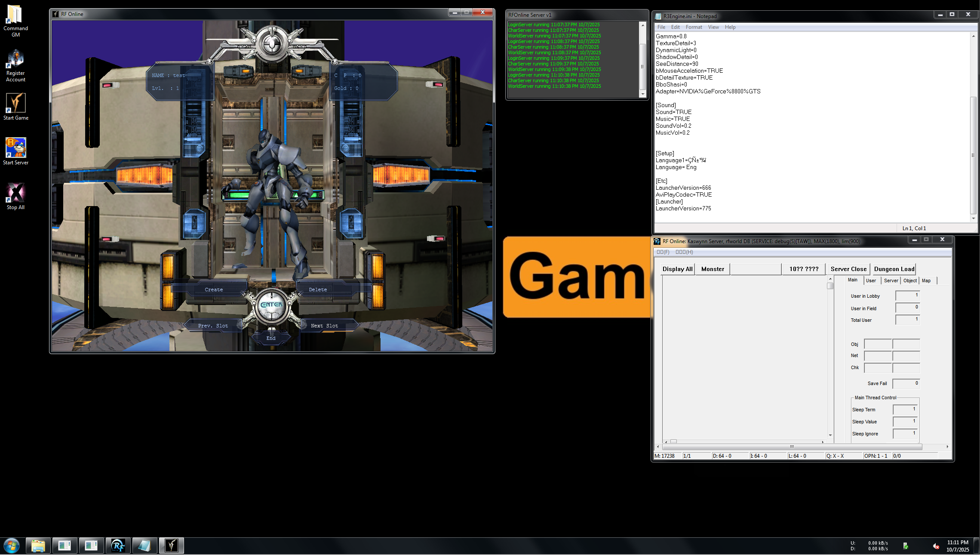The height and width of the screenshot is (555, 980).
Task: Click the Dungeon Load button
Action: pos(894,269)
